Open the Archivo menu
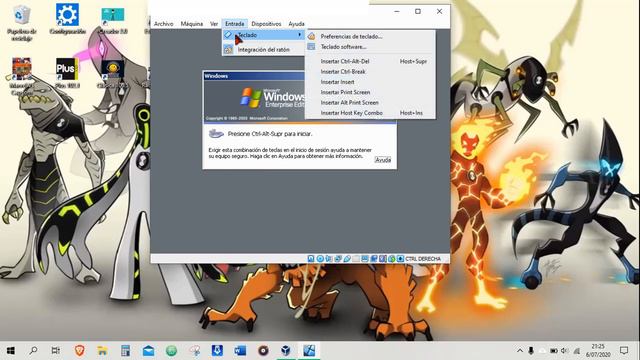 tap(163, 24)
